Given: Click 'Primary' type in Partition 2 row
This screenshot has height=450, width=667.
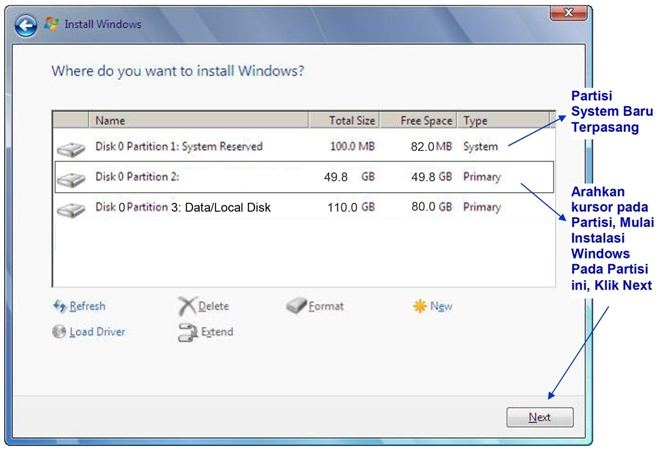Looking at the screenshot, I should pyautogui.click(x=482, y=177).
